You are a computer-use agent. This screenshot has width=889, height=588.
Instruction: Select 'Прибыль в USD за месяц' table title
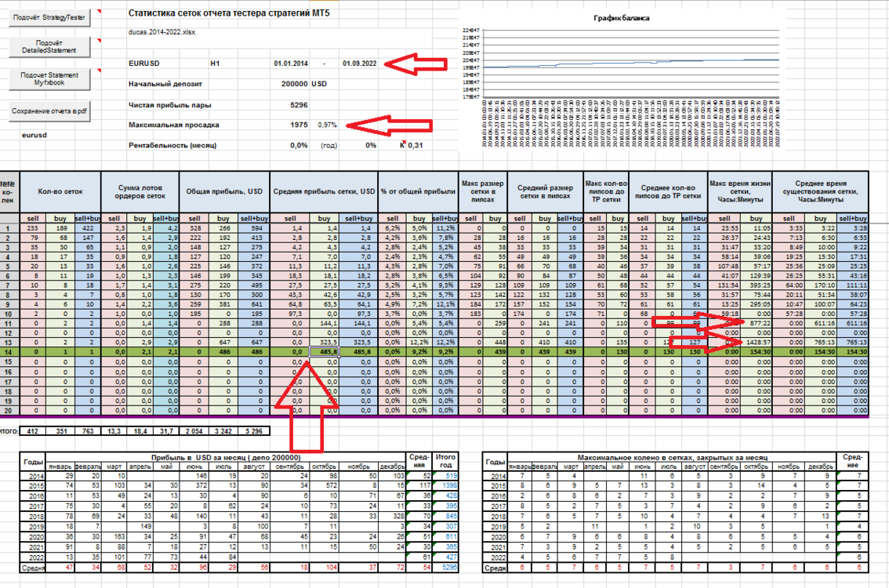tap(226, 458)
